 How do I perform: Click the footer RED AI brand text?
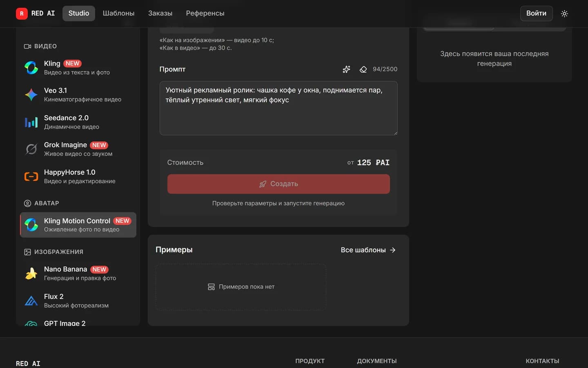(x=28, y=364)
